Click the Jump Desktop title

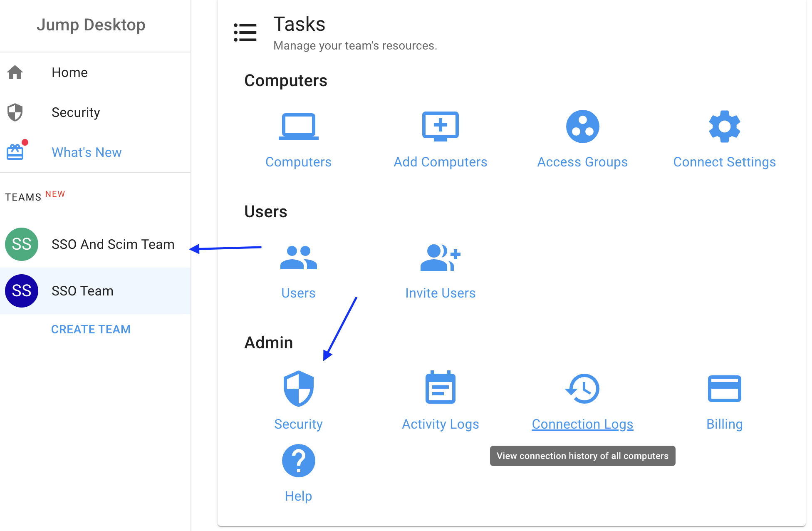tap(91, 25)
